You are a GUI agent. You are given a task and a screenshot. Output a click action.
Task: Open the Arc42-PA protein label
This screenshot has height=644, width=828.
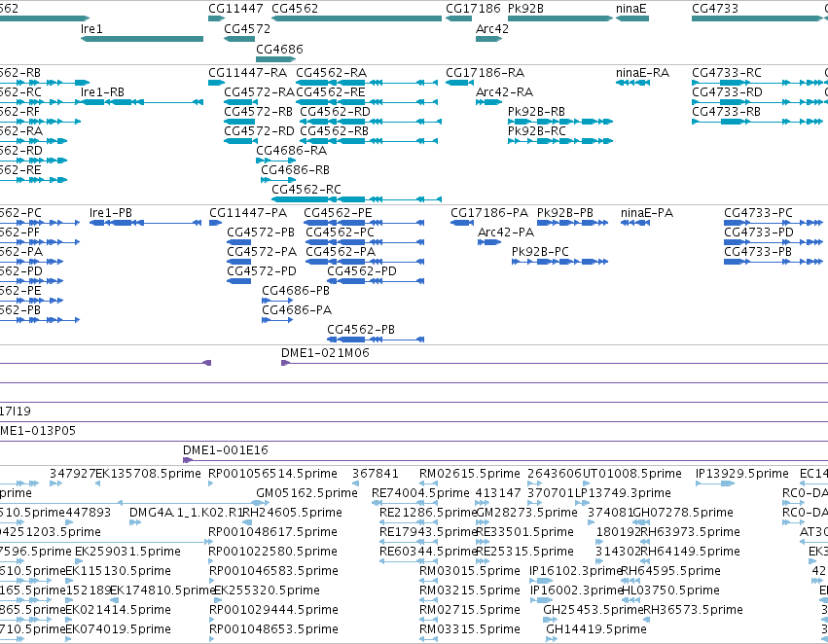pos(506,233)
